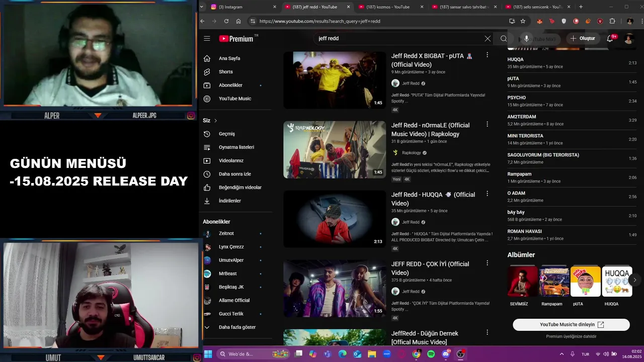The width and height of the screenshot is (644, 362).
Task: Clear the jeff redd search text
Action: [x=488, y=38]
